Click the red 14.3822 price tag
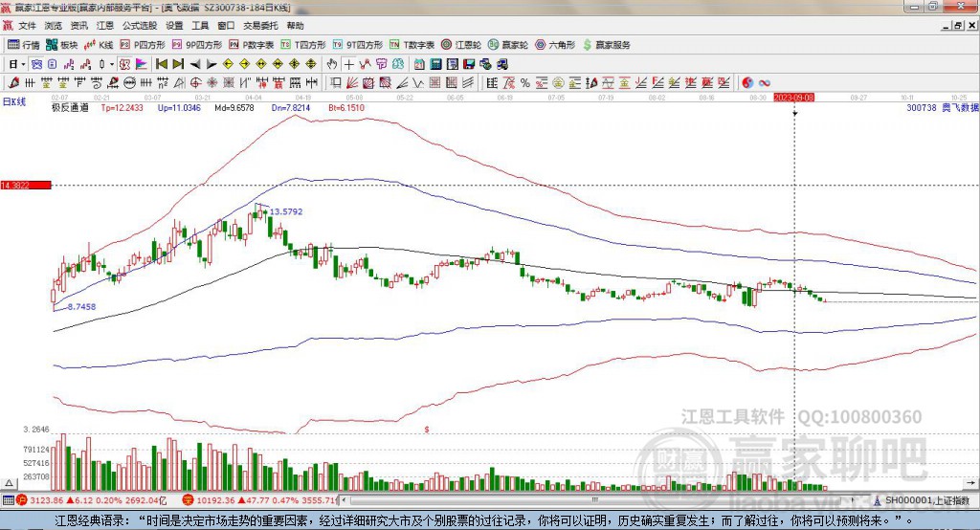Screen dimensions: 980x530 coord(26,185)
